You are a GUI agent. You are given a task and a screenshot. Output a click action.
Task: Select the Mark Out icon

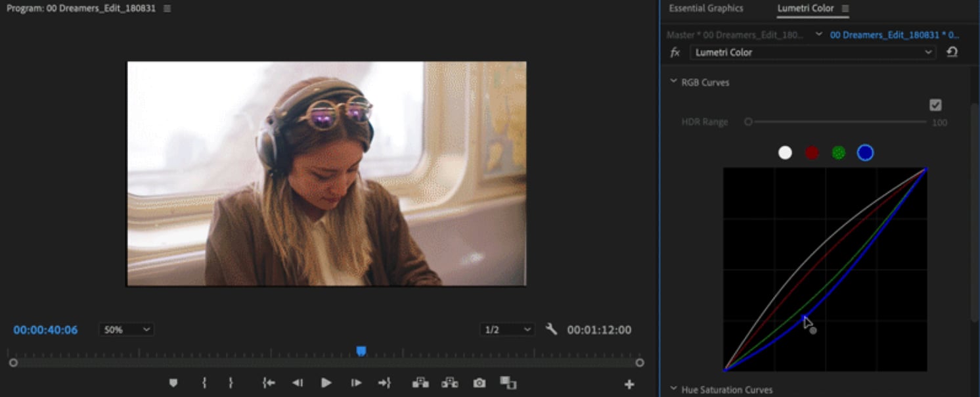click(231, 383)
